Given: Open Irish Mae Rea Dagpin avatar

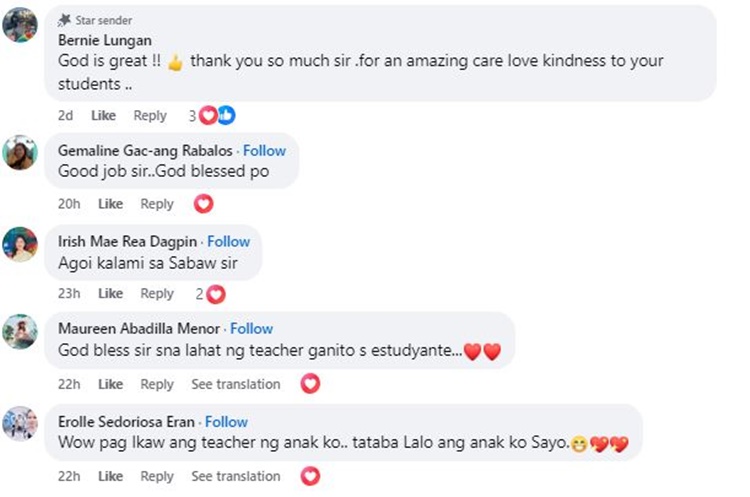Looking at the screenshot, I should [20, 244].
